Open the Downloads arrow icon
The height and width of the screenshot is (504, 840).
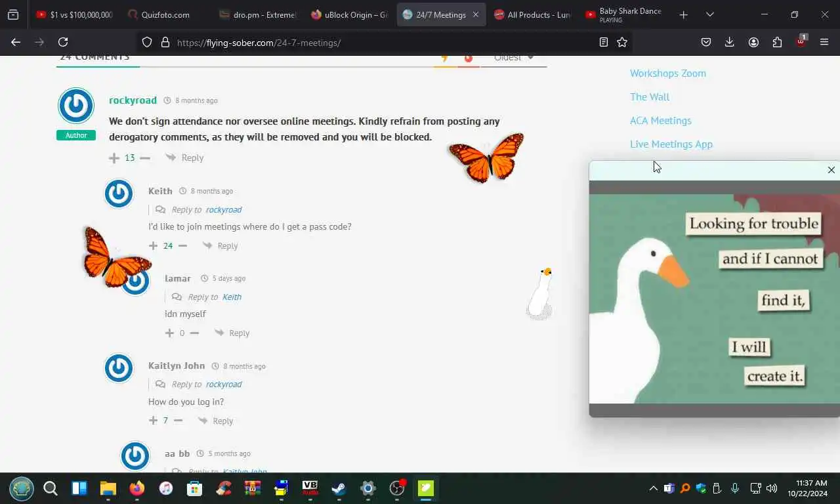729,42
